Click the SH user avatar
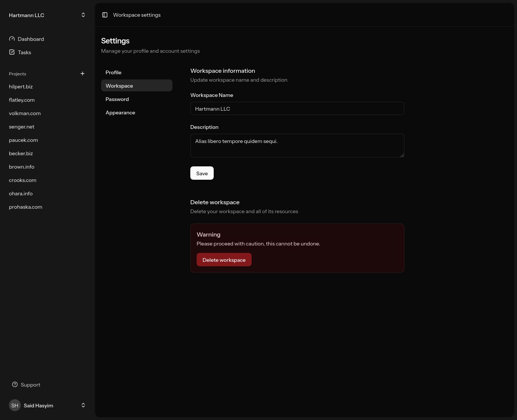517x420 pixels. 15,405
